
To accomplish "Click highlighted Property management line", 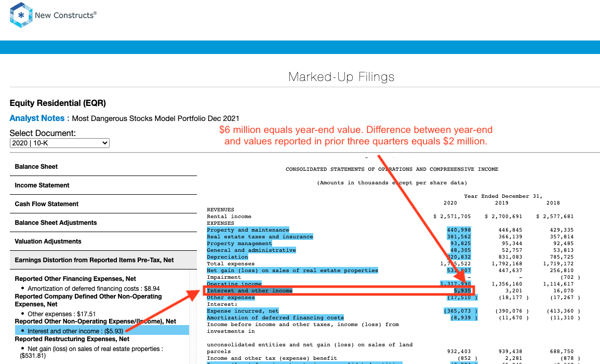I will click(239, 244).
